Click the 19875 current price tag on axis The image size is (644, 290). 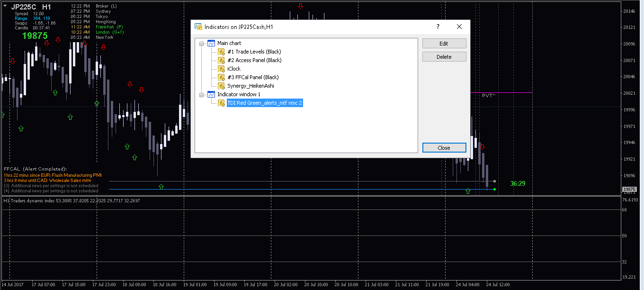pyautogui.click(x=629, y=190)
